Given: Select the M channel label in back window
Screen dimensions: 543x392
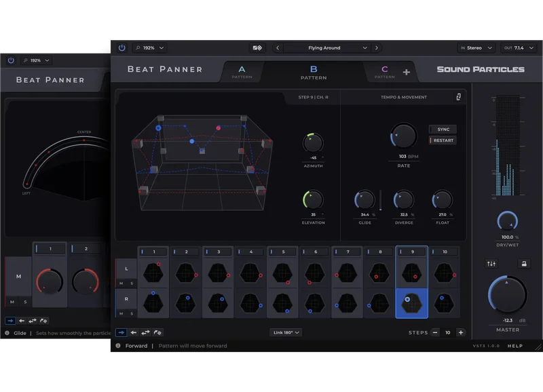Looking at the screenshot, I should click(x=19, y=277).
